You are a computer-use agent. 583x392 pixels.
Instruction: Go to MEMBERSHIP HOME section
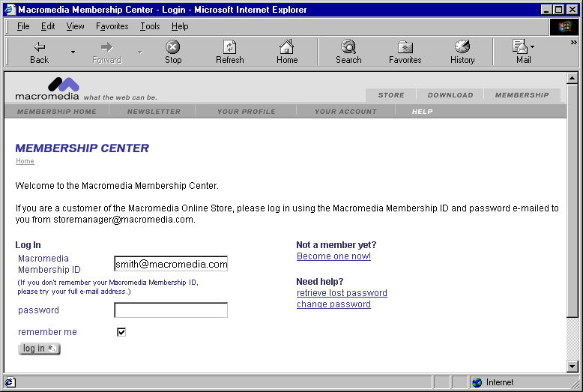click(x=56, y=112)
